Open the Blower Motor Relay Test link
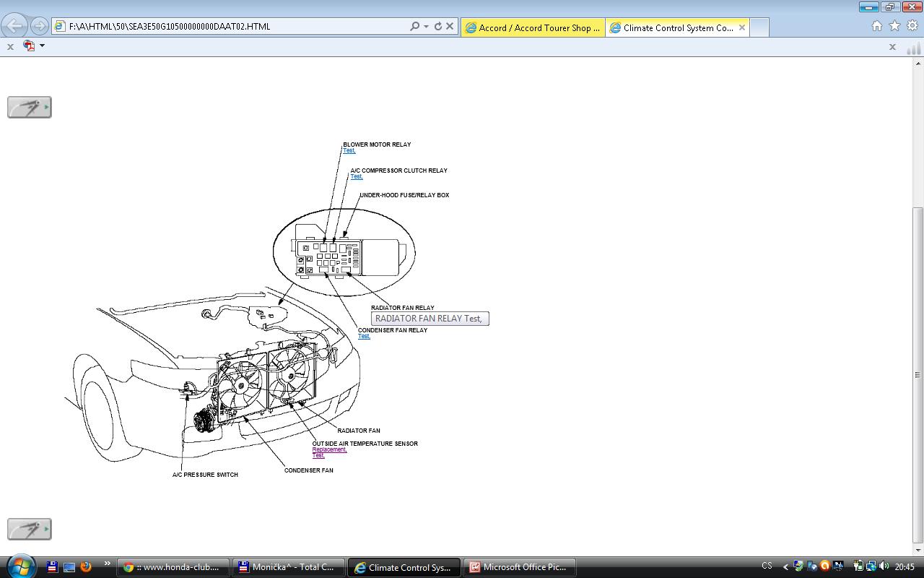Image resolution: width=924 pixels, height=578 pixels. coord(349,151)
